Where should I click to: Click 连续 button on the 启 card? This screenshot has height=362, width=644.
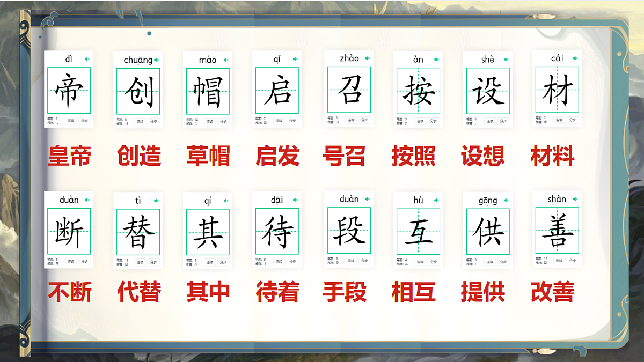[279, 121]
